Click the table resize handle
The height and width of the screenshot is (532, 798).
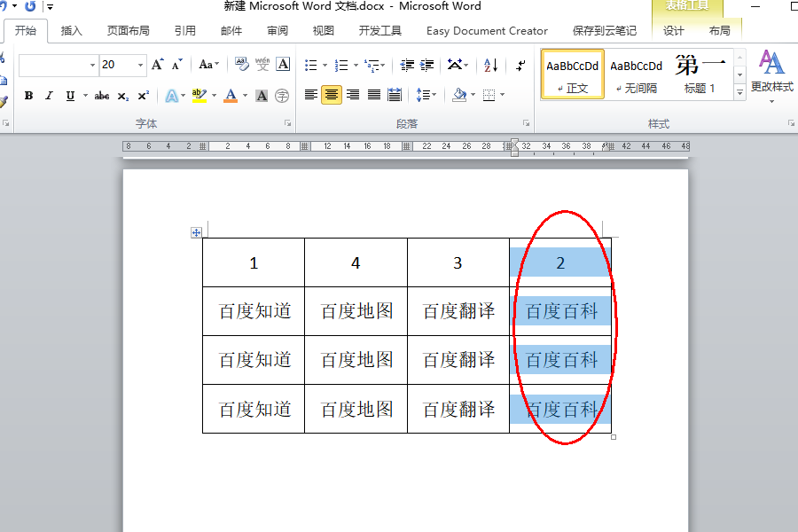coord(614,437)
